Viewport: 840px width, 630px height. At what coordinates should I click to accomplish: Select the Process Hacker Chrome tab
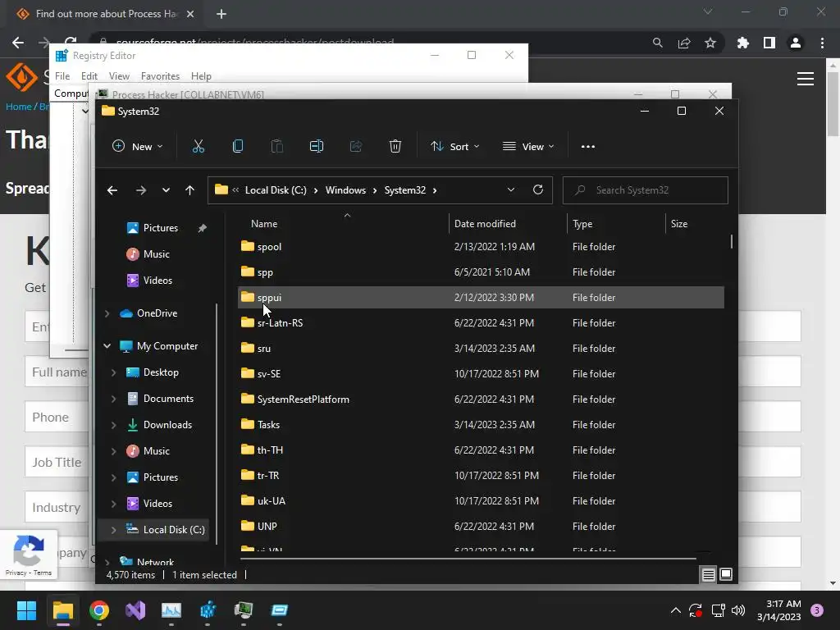104,14
